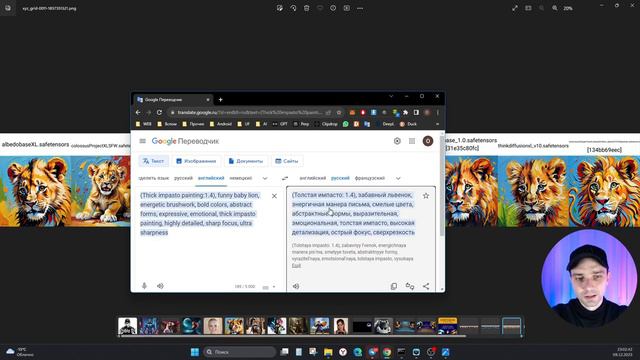Close the Google Переводчик tab
Image resolution: width=640 pixels, height=360 pixels.
click(x=208, y=100)
